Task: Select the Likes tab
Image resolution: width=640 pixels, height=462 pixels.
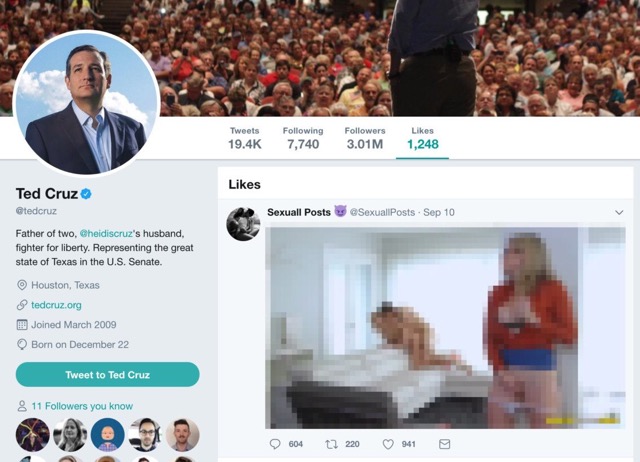Action: pos(422,138)
